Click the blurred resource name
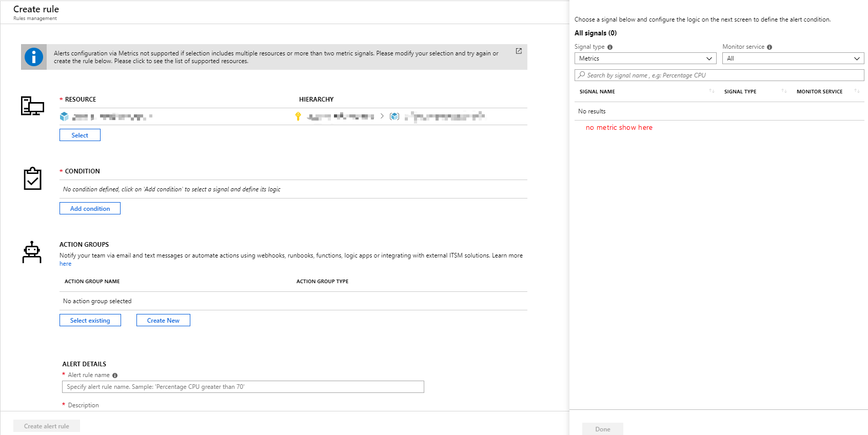Screen dimensions: 868x435 tap(112, 117)
